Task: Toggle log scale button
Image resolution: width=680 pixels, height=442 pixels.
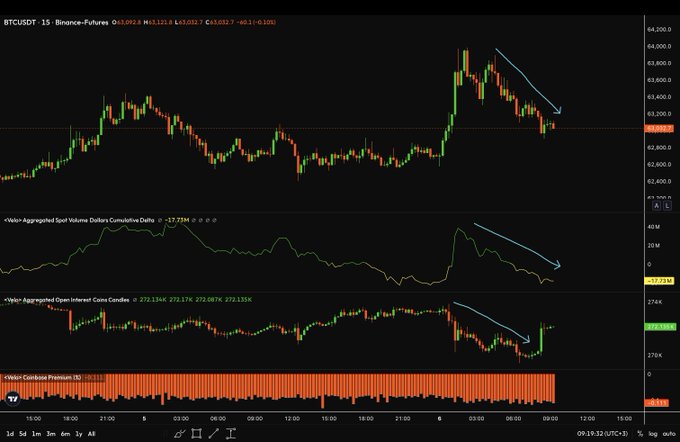Action: (653, 433)
